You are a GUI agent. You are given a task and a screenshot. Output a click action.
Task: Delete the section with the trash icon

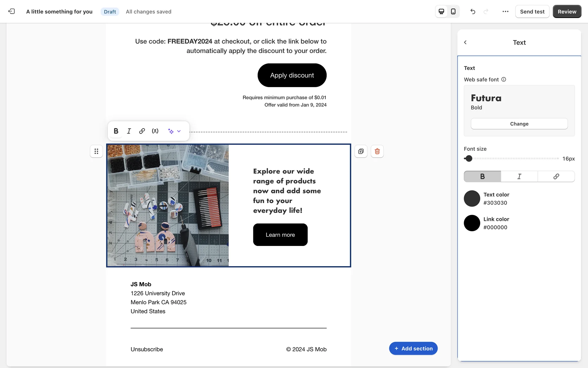pyautogui.click(x=377, y=151)
